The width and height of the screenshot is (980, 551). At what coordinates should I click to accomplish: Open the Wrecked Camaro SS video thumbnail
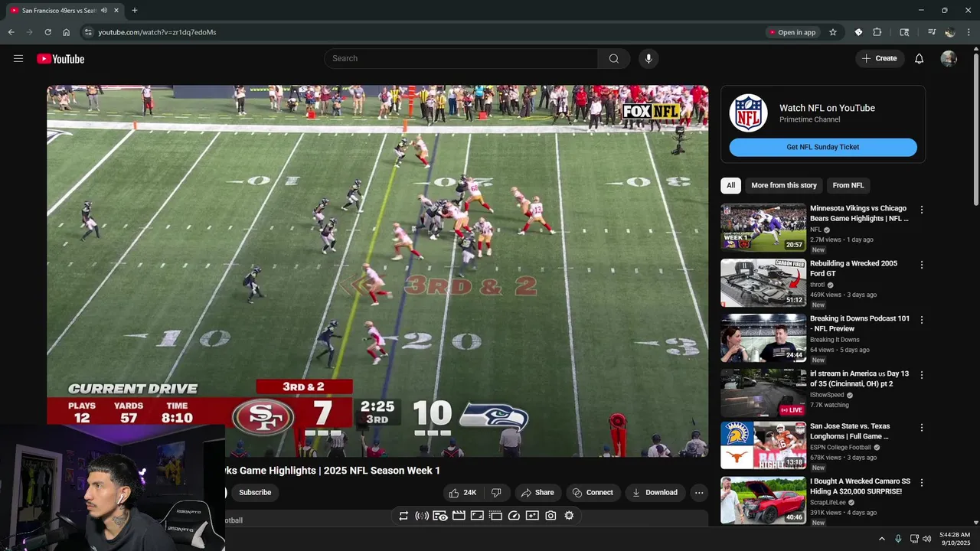coord(763,500)
